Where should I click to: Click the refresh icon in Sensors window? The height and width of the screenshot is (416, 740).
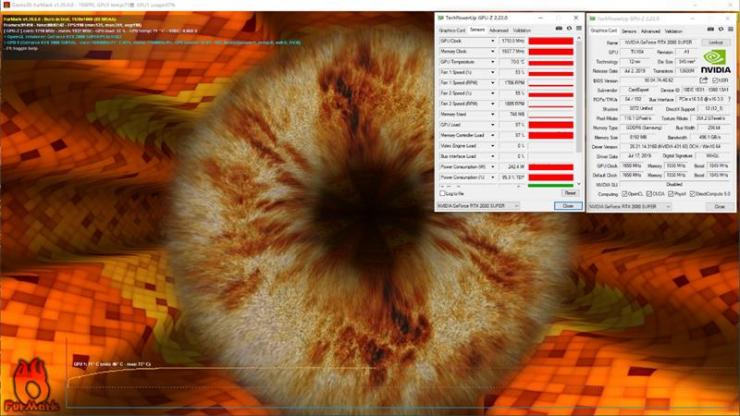569,29
